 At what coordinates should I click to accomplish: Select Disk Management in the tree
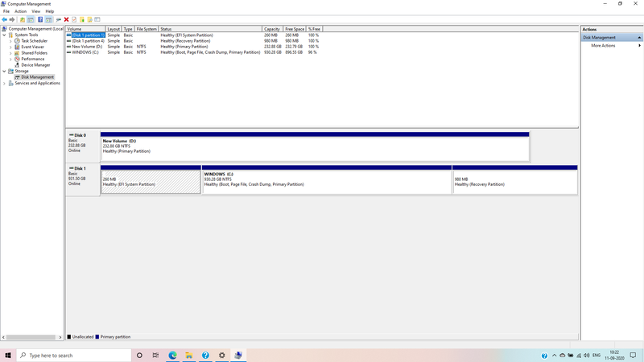pos(37,77)
